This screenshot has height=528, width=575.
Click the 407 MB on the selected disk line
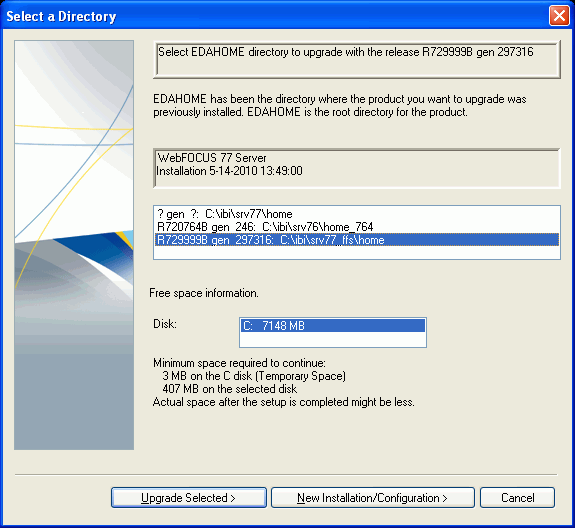click(x=230, y=389)
